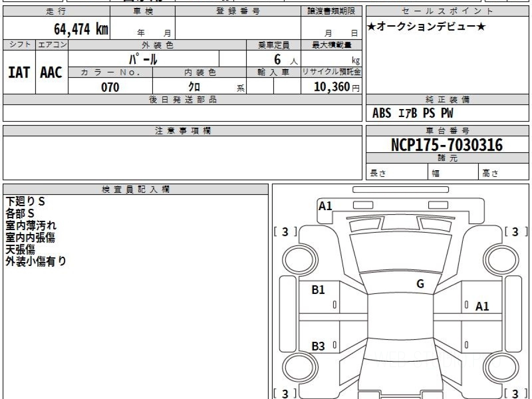Viewport: 532px width, 399px height.
Task: Select the 天張傷 inspector note
Action: (x=20, y=250)
